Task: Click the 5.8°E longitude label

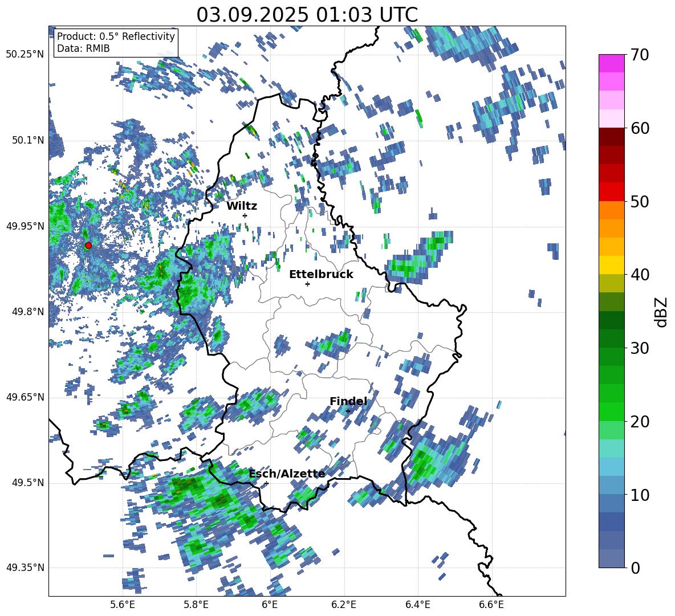Action: coord(196,605)
